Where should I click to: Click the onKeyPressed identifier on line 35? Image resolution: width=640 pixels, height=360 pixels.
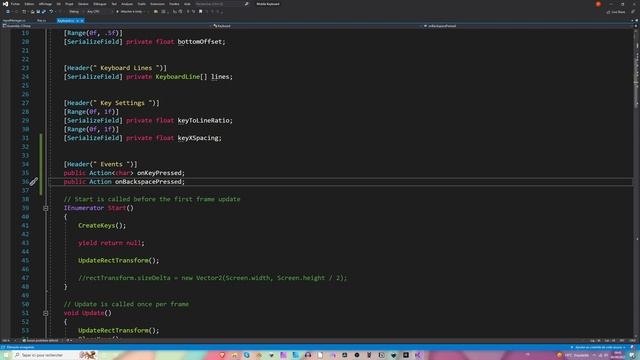pyautogui.click(x=159, y=173)
